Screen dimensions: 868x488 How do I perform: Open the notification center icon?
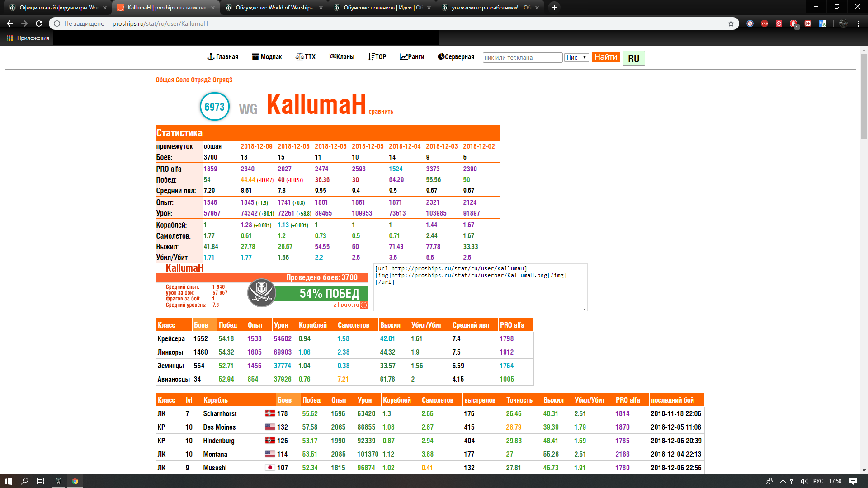click(853, 481)
